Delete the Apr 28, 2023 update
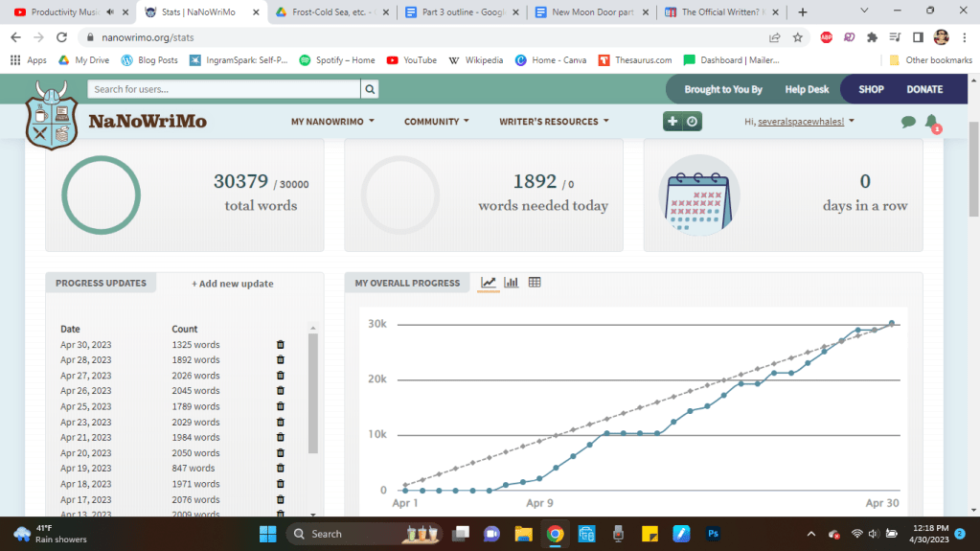The width and height of the screenshot is (980, 551). [x=281, y=359]
